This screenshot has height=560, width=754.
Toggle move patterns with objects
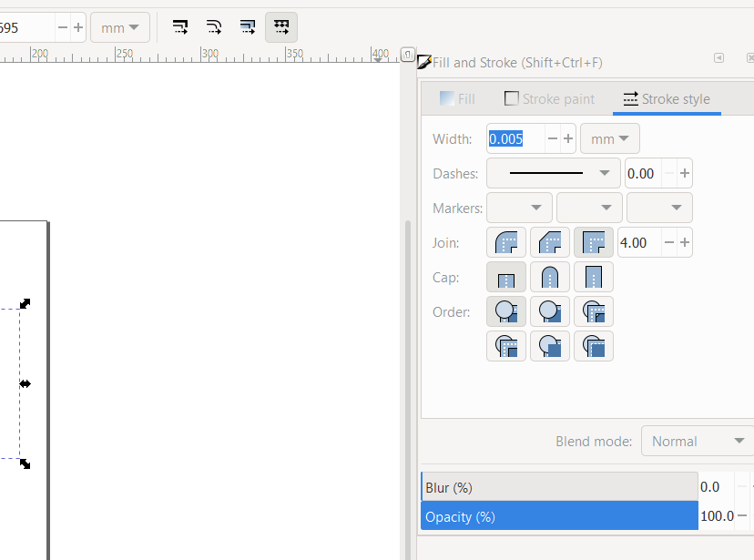coord(281,27)
